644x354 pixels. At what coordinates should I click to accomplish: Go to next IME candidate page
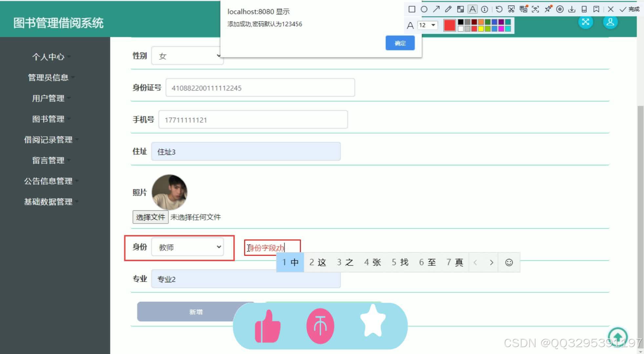(x=491, y=263)
